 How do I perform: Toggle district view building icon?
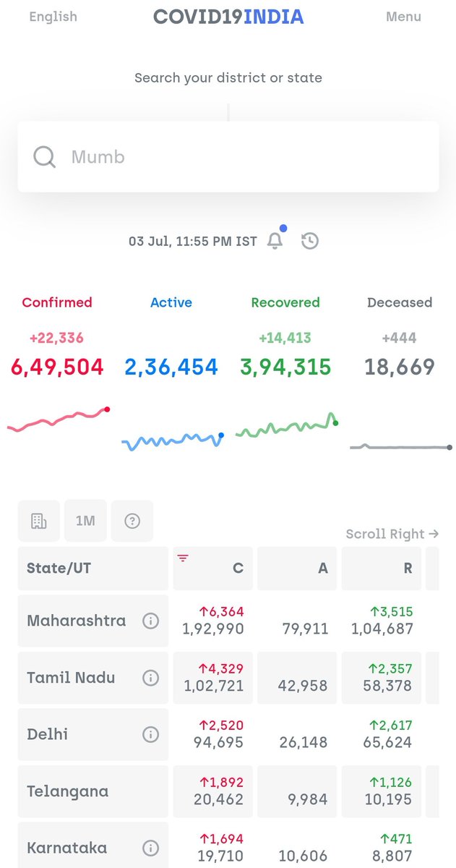click(39, 521)
